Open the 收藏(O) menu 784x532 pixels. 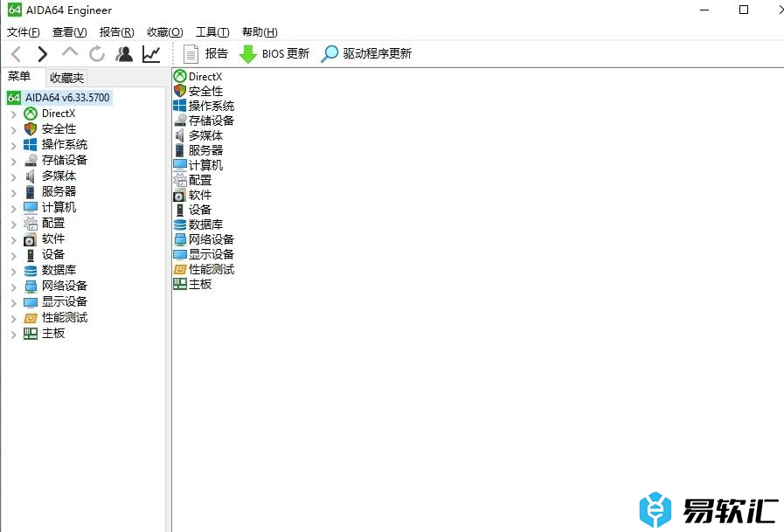[164, 32]
